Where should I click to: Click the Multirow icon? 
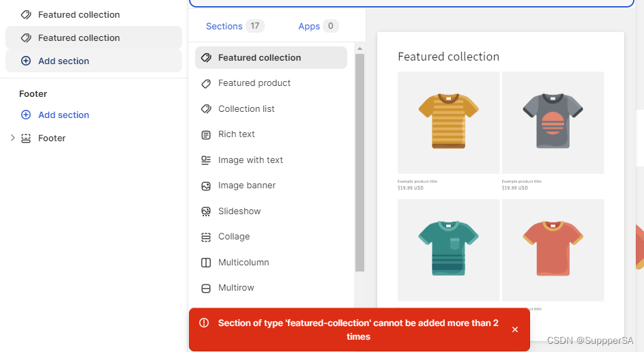point(206,288)
